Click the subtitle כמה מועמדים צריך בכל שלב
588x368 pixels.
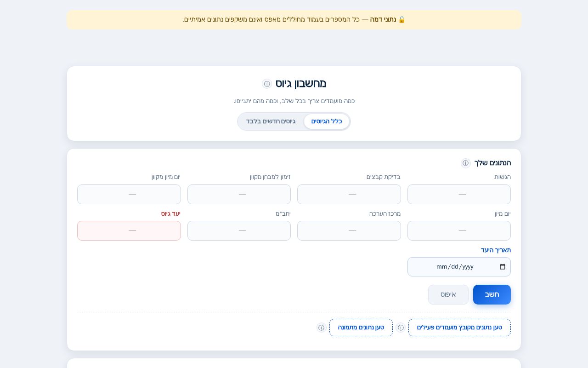[294, 101]
